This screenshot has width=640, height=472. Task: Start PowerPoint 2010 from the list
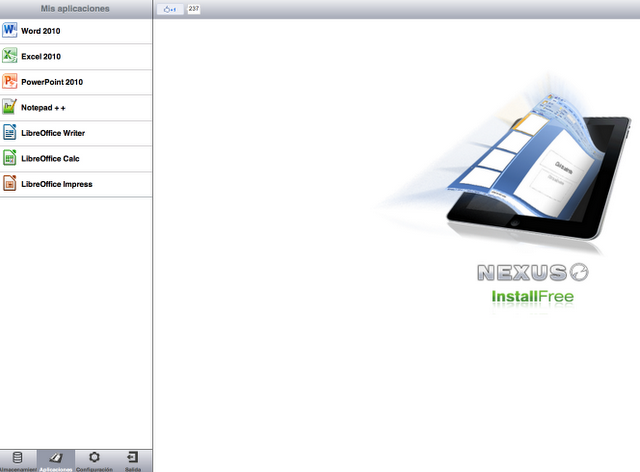click(76, 82)
